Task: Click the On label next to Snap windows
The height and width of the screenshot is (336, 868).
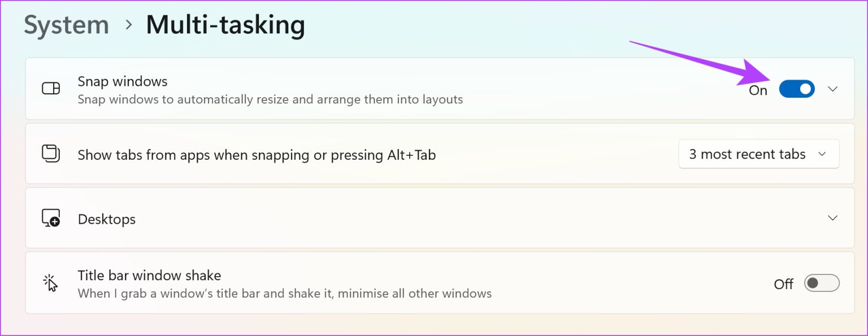Action: point(757,89)
